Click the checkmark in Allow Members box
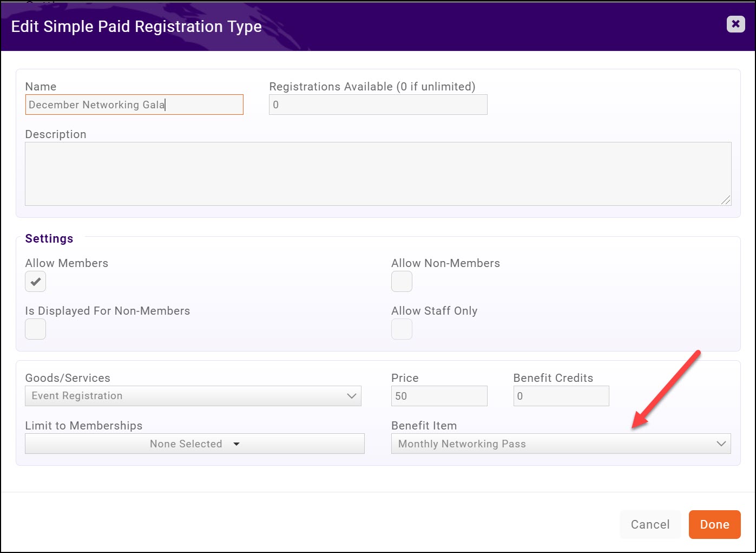756x553 pixels. click(35, 281)
